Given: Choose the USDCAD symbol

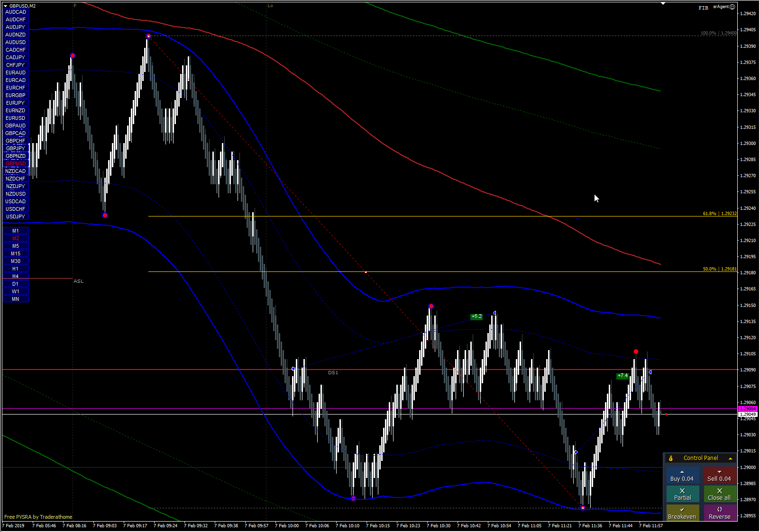Looking at the screenshot, I should tap(16, 201).
